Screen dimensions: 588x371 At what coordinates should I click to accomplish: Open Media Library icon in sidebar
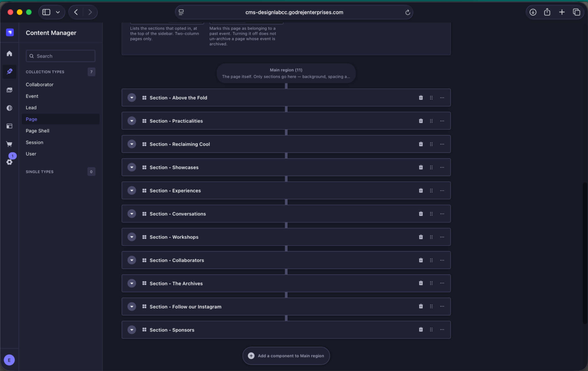click(x=9, y=90)
